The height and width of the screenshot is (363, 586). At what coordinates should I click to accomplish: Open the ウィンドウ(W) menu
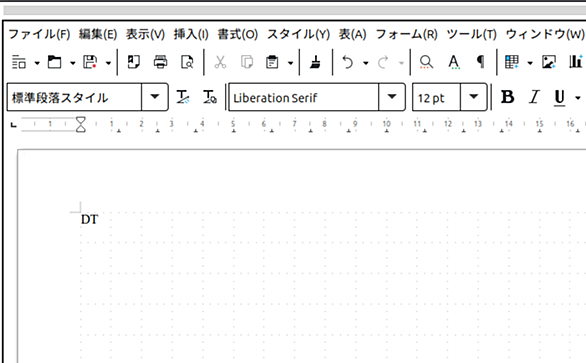coord(545,34)
